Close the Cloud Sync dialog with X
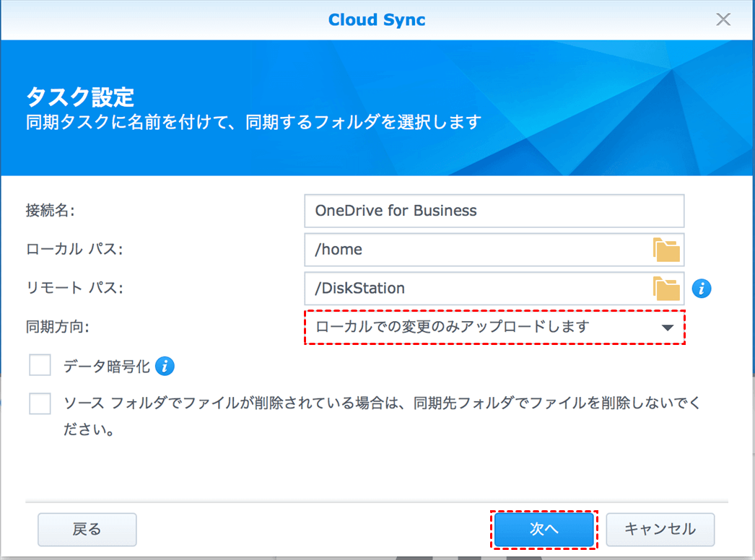Viewport: 755px width, 560px height. coord(723,19)
